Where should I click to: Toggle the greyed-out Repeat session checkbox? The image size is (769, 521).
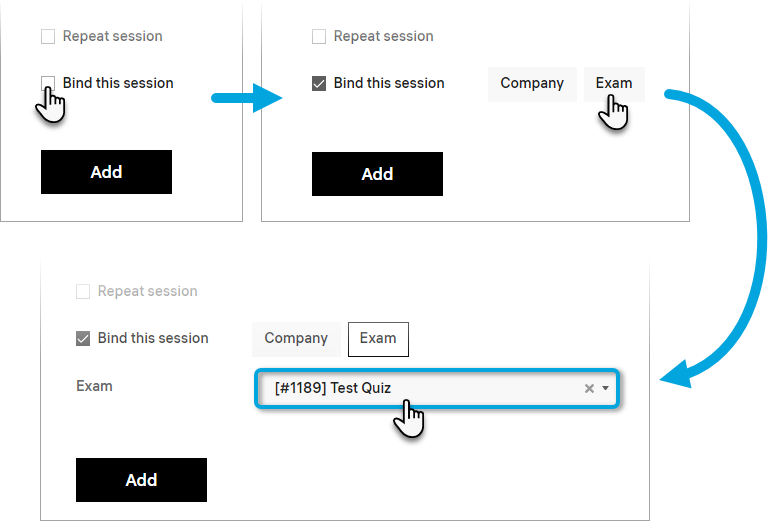pyautogui.click(x=83, y=292)
